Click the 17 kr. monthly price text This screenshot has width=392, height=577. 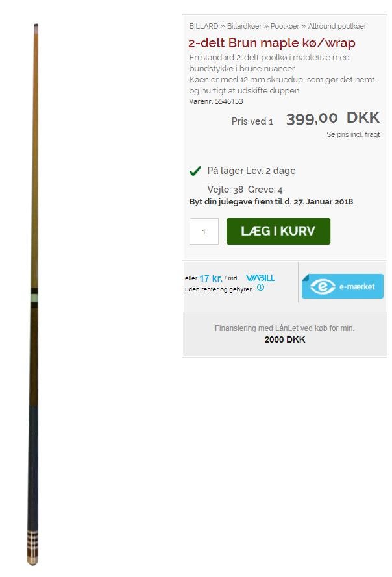[211, 278]
